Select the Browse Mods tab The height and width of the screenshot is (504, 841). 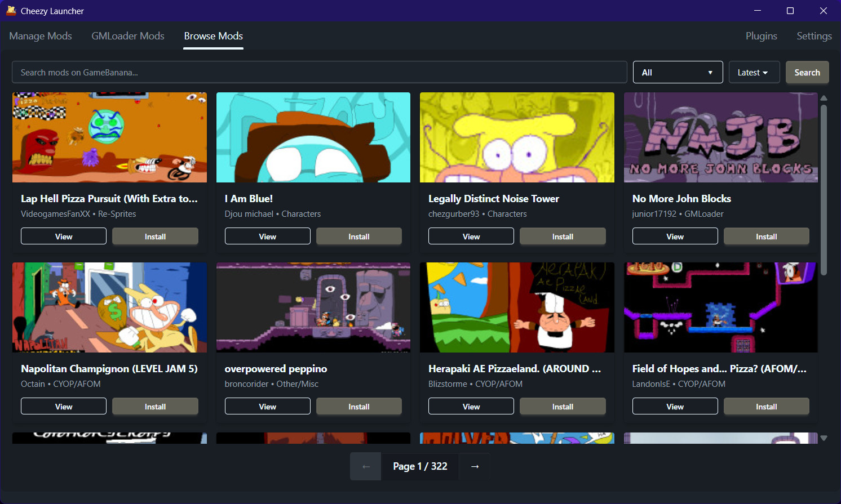tap(214, 36)
